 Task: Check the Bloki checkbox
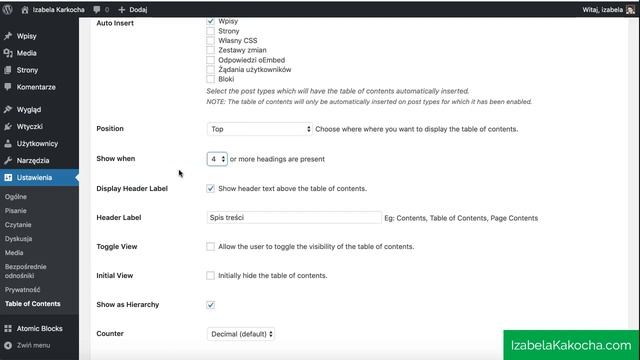click(x=210, y=79)
